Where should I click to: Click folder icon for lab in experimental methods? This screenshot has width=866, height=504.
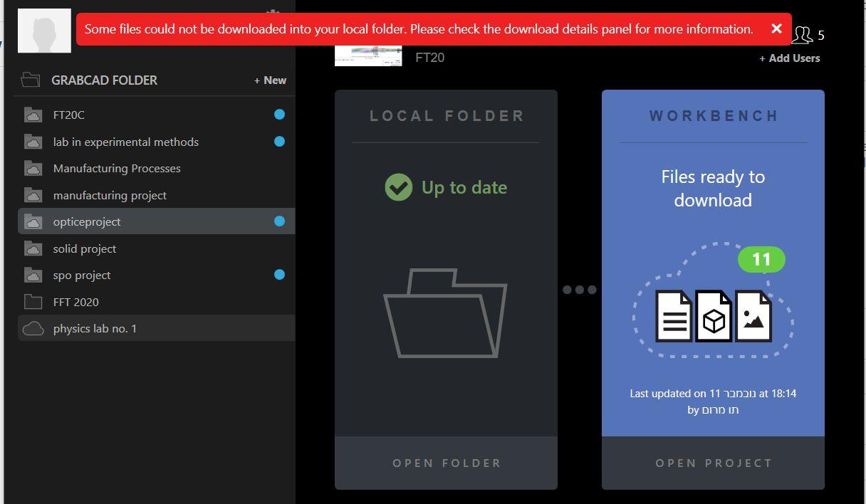(x=33, y=142)
